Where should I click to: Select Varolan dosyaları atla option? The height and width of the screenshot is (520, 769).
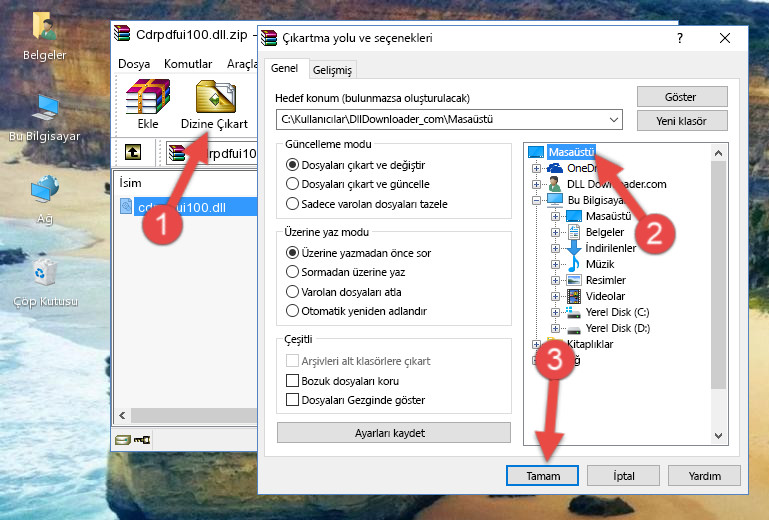[x=292, y=292]
